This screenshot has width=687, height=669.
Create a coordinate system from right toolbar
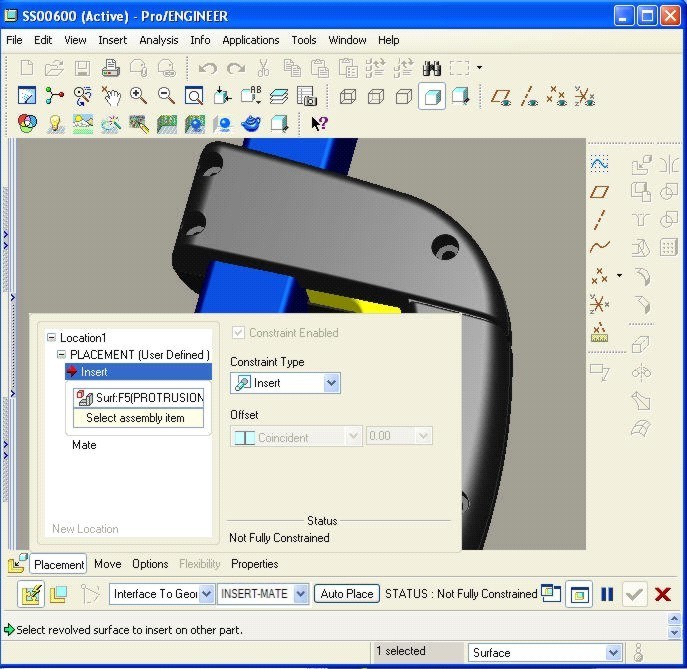pyautogui.click(x=599, y=304)
